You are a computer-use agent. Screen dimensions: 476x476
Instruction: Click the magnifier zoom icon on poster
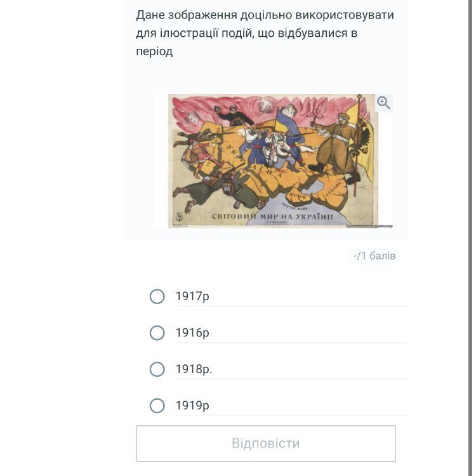[383, 103]
